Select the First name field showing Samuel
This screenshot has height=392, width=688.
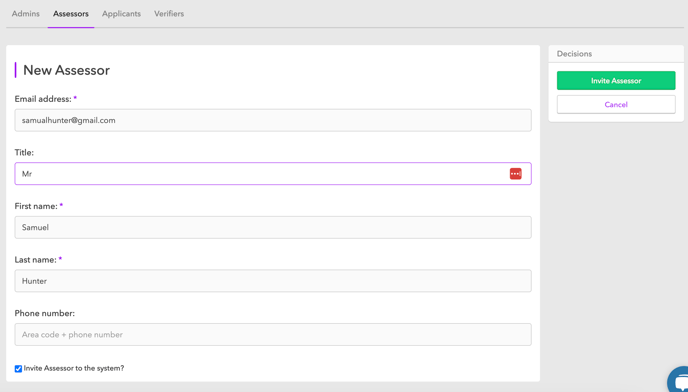point(273,227)
